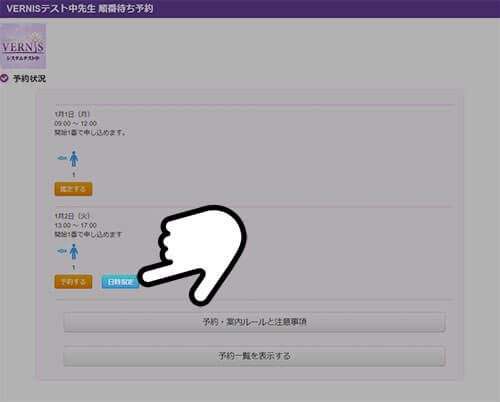Click the 1月2日 date label

(x=72, y=216)
